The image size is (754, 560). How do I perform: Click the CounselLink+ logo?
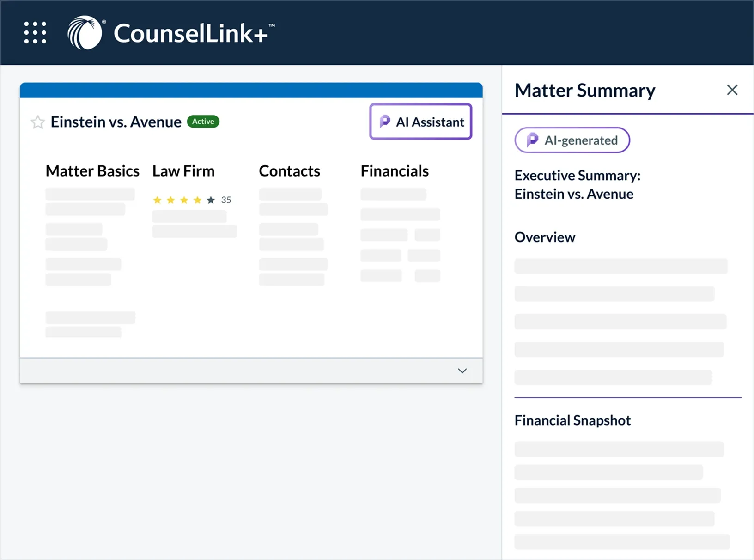[171, 32]
